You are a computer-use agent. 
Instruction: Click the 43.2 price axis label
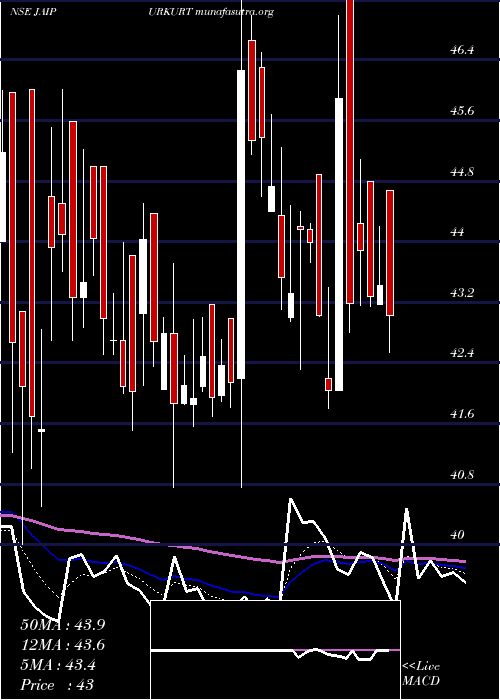coord(462,293)
